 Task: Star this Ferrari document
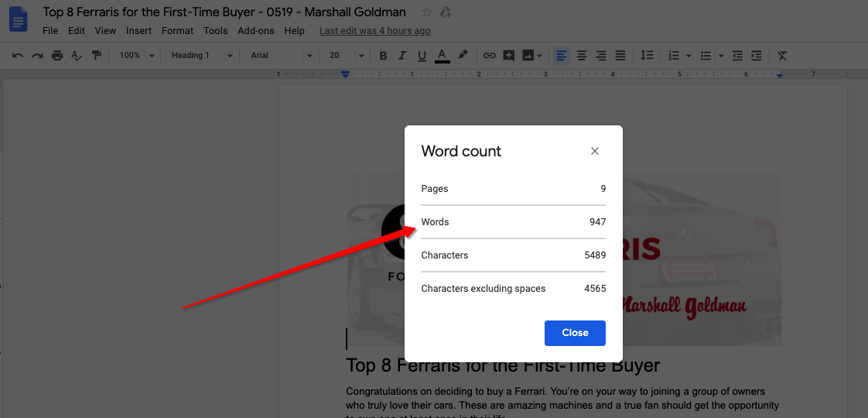pyautogui.click(x=427, y=12)
